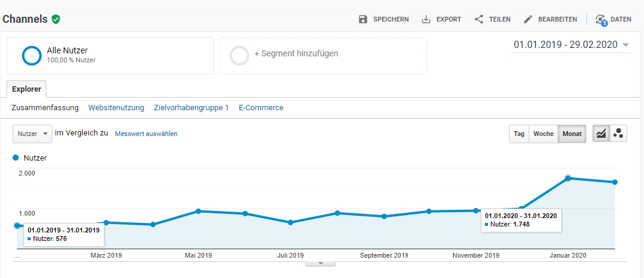Switch to line chart view icon
644x278 pixels.
601,134
